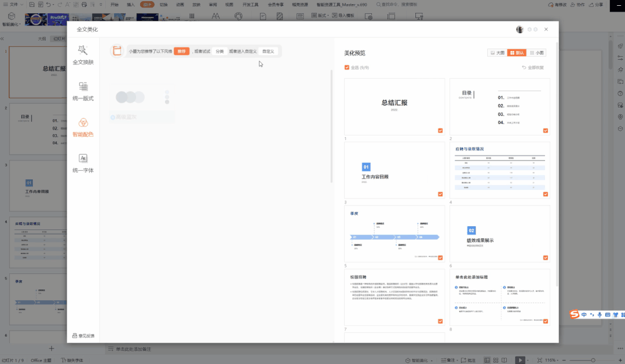Uncheck preview slide 3 工作内容回顾 checkbox

point(440,194)
